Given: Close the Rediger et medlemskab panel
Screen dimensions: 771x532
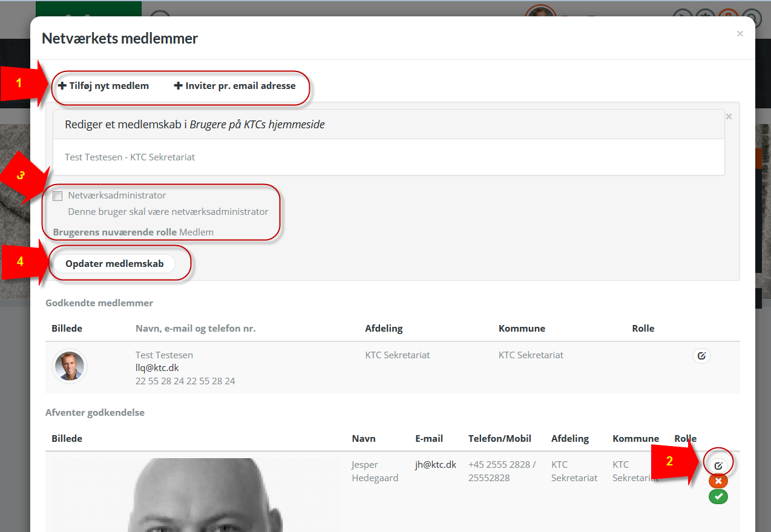Looking at the screenshot, I should 729,116.
